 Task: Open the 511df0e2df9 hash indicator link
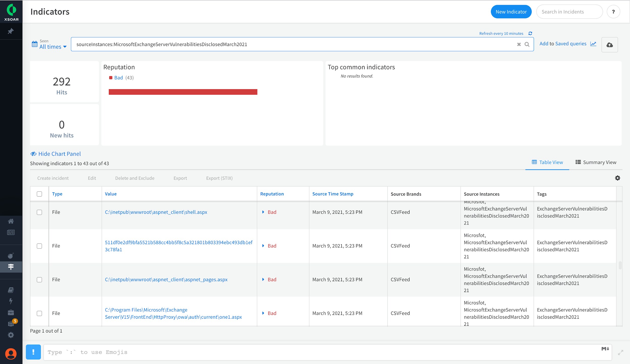[x=179, y=246]
